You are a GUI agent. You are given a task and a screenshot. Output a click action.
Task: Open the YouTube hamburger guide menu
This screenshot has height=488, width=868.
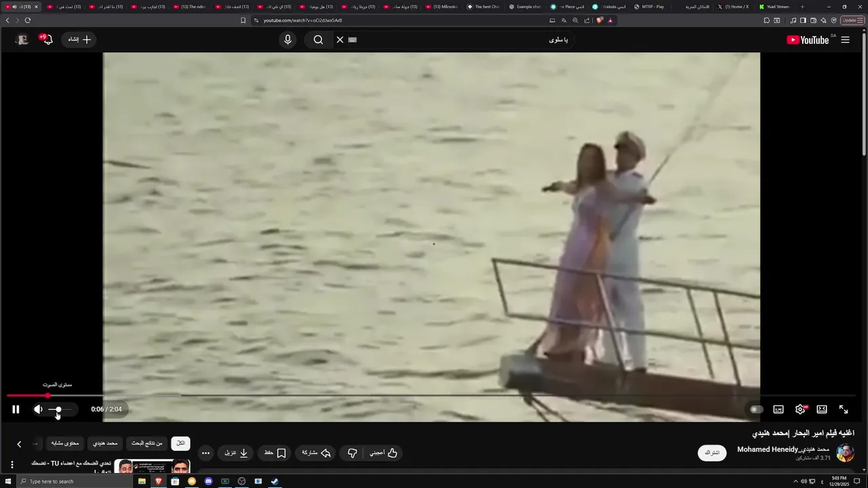coord(845,40)
